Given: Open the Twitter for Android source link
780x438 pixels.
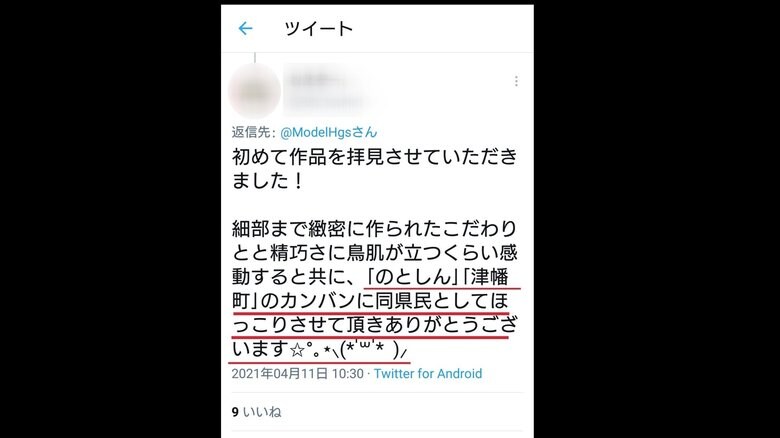Looking at the screenshot, I should click(x=428, y=374).
